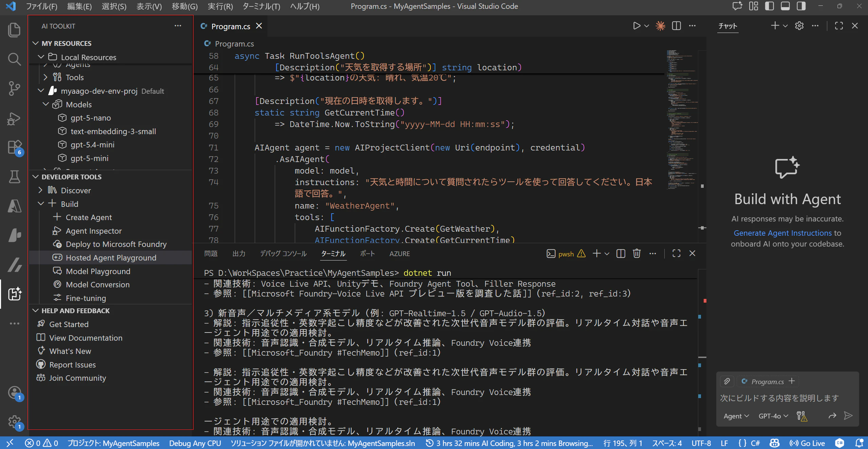Expand the Discover node
868x449 pixels.
point(41,190)
